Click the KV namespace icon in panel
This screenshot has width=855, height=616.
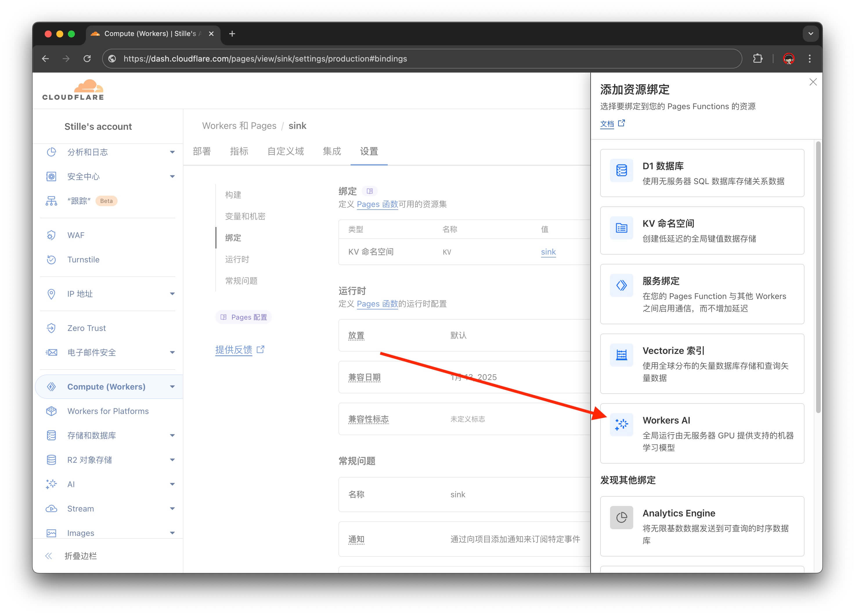[621, 228]
